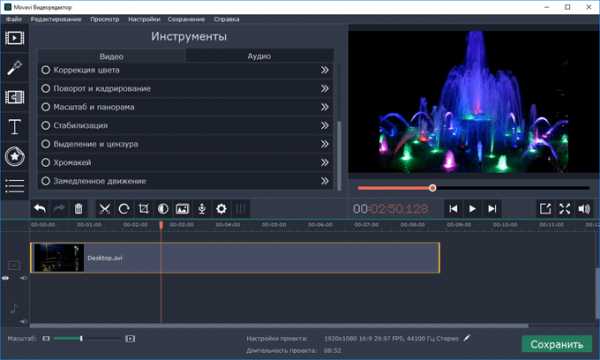
Task: Open the more tools list icon
Action: 15,186
